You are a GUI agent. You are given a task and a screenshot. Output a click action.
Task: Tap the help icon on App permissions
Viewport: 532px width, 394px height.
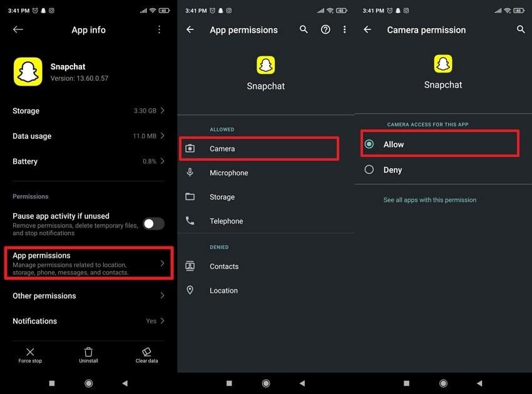[x=325, y=29]
